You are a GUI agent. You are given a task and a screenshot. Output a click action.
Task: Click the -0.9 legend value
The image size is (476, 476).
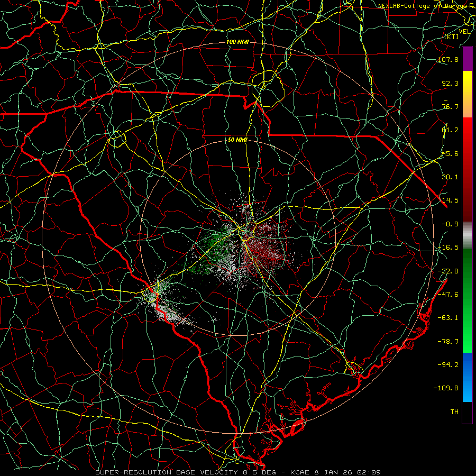[x=450, y=224]
